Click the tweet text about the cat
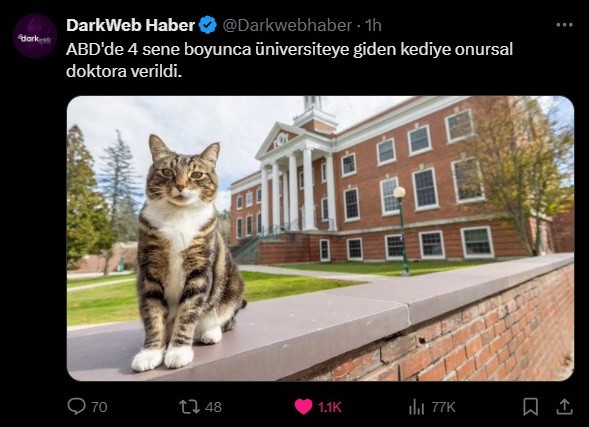Screen dimensions: 589x427 pyautogui.click(x=289, y=60)
